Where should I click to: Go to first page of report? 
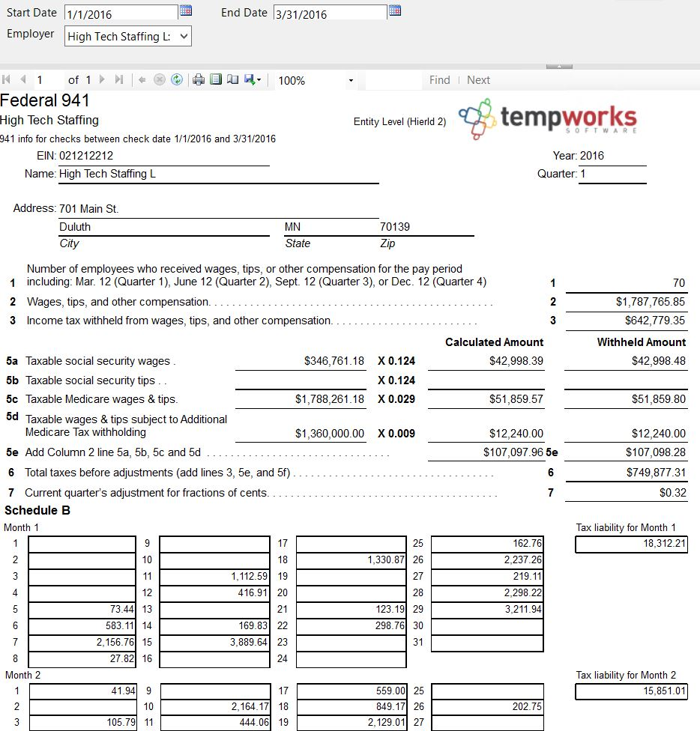pyautogui.click(x=7, y=79)
